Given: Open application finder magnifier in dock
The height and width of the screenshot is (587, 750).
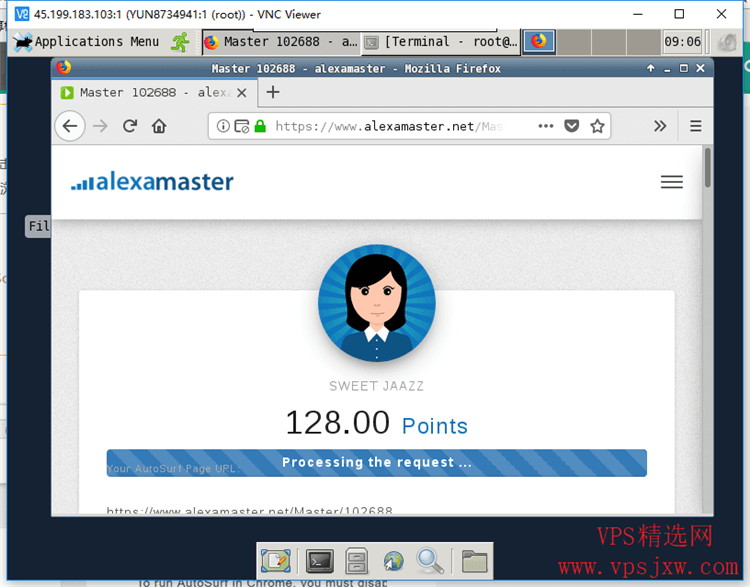Looking at the screenshot, I should (x=430, y=561).
